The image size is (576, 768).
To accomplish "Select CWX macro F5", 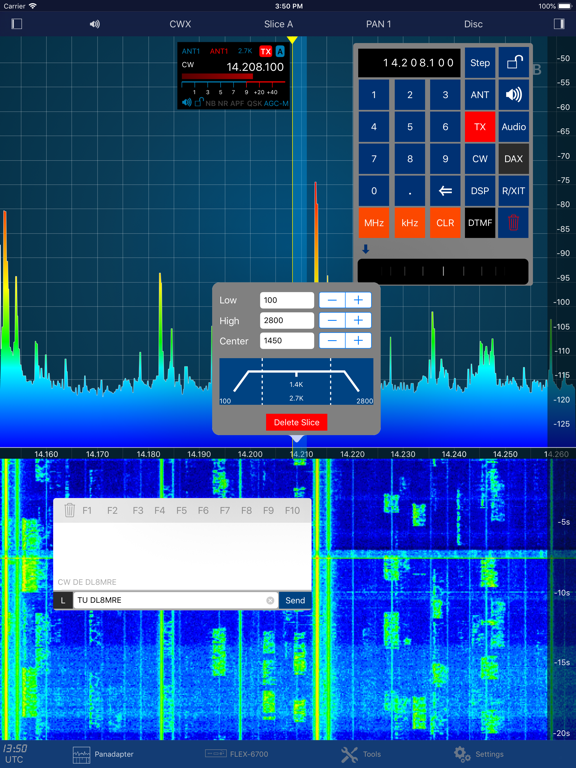I will pyautogui.click(x=181, y=510).
